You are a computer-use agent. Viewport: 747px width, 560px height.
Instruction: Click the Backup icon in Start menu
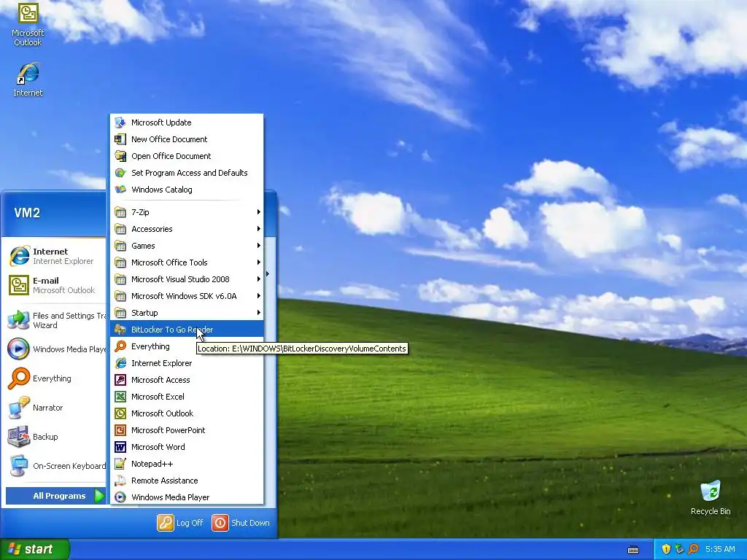[x=19, y=437]
